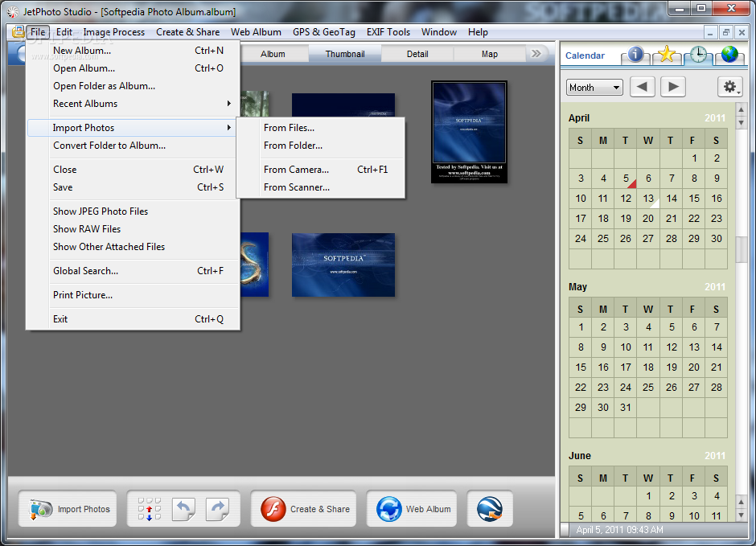Go to previous month arrow

pos(643,87)
